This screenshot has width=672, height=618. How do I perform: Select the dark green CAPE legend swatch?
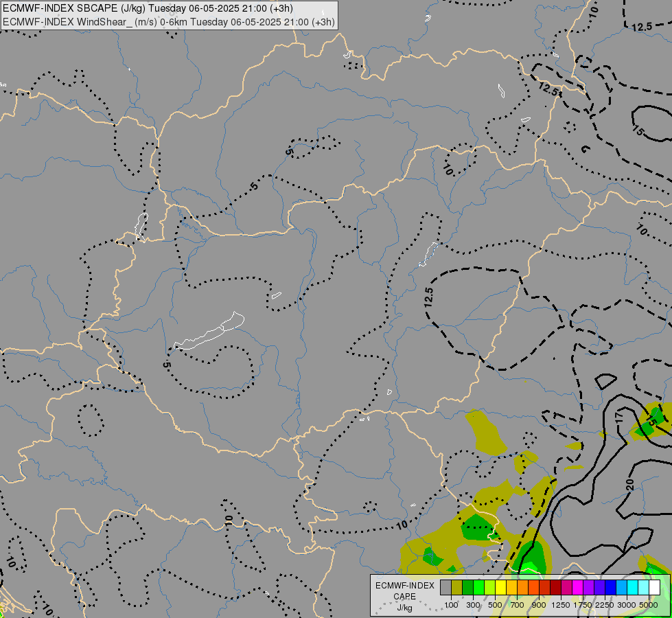tap(467, 587)
